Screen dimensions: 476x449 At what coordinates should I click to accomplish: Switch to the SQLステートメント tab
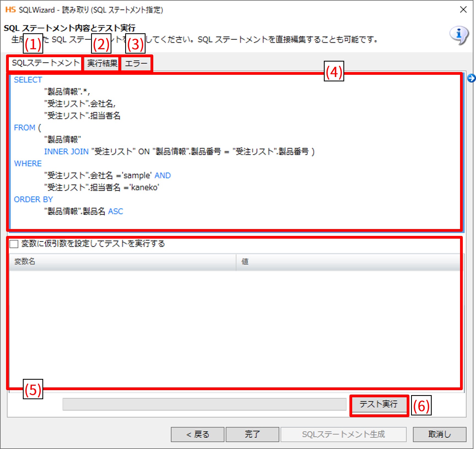click(45, 63)
